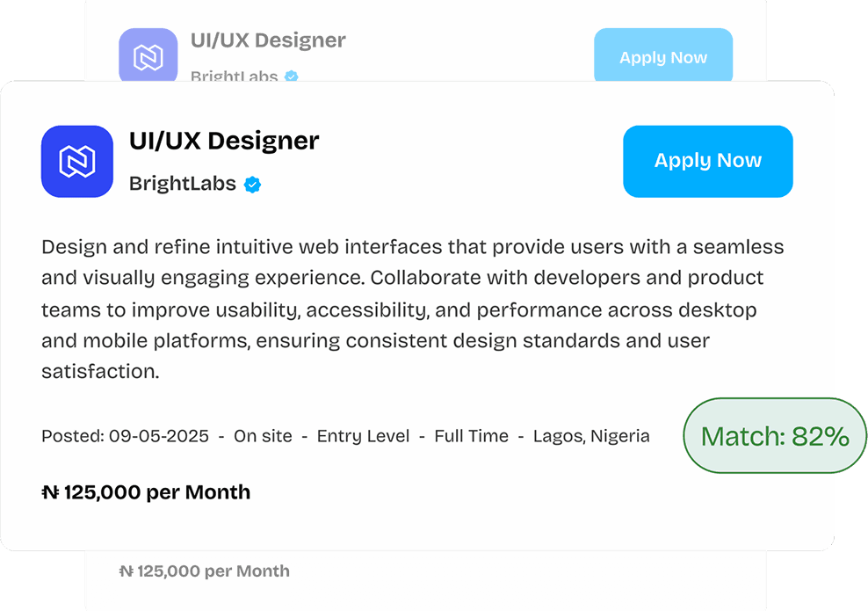Click the BrightLabs logo on the background card
Image resolution: width=868 pixels, height=611 pixels.
[148, 55]
